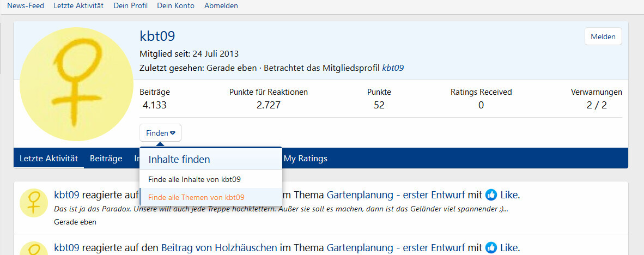Switch to the Letzte Aktivität tab

pyautogui.click(x=49, y=159)
